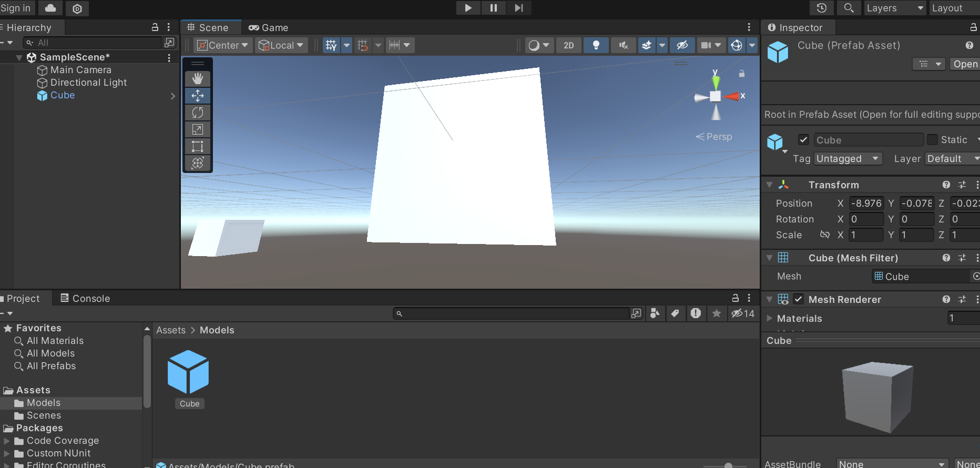Select the Rect transform tool
Image resolution: width=980 pixels, height=468 pixels.
198,146
